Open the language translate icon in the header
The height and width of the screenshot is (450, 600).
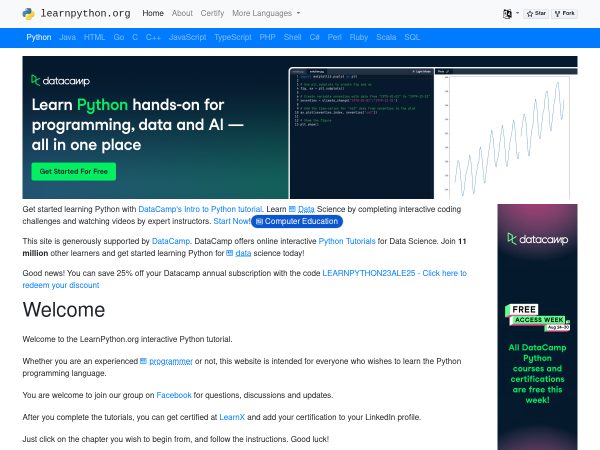pyautogui.click(x=507, y=14)
